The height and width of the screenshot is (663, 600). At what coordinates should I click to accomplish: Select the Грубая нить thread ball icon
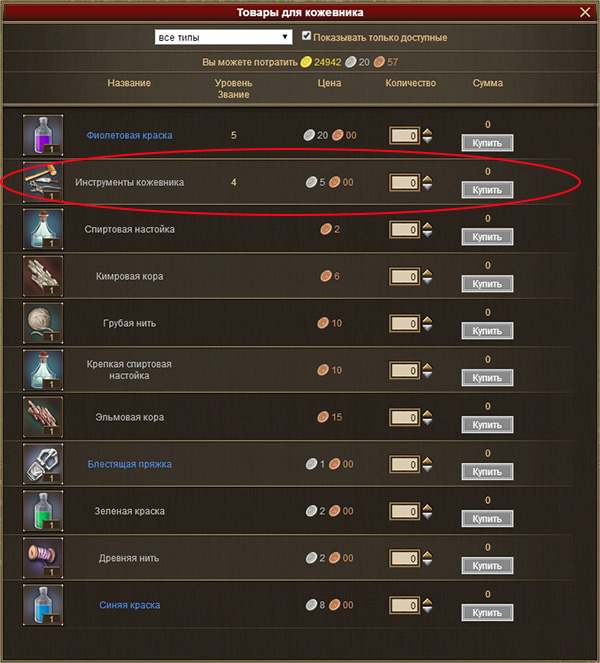pos(43,323)
